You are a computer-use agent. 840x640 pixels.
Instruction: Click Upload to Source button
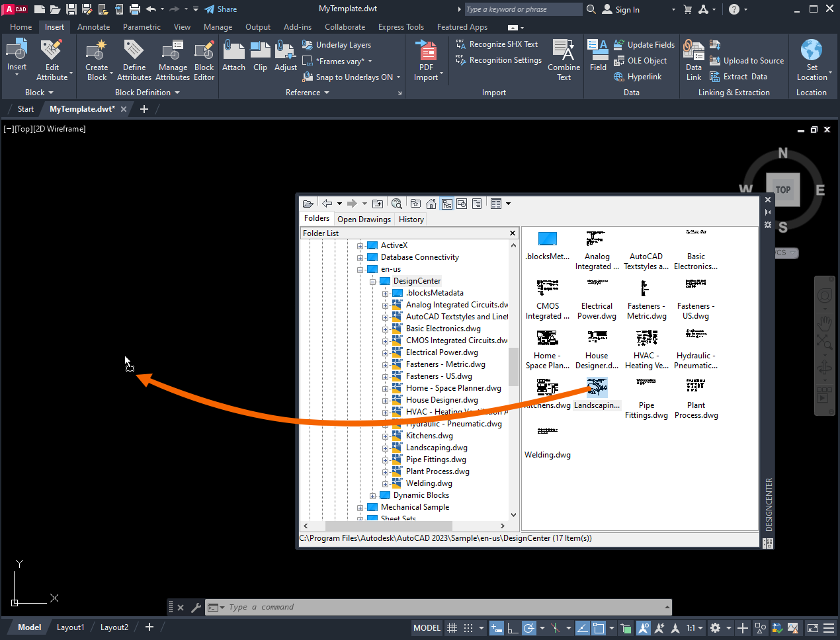(747, 61)
